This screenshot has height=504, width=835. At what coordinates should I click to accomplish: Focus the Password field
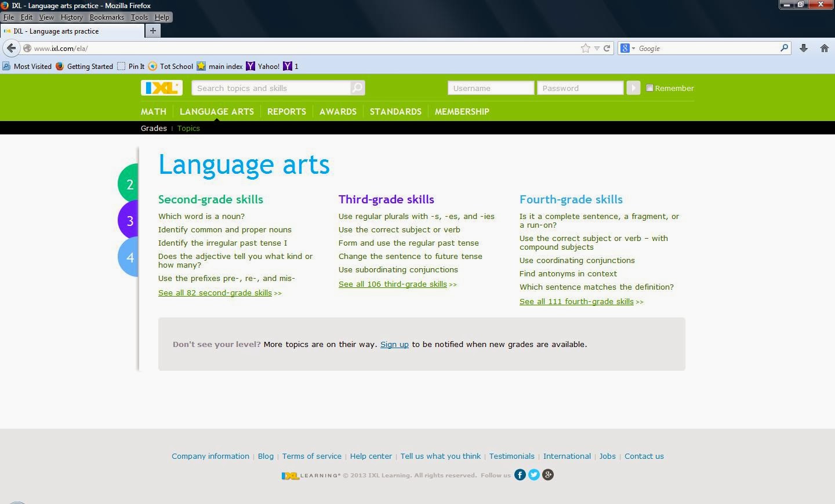pos(580,88)
